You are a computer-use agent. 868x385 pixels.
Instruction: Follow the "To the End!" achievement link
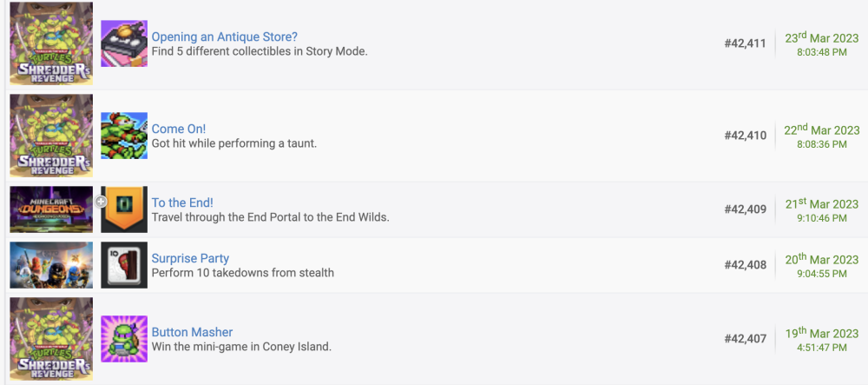coord(182,202)
